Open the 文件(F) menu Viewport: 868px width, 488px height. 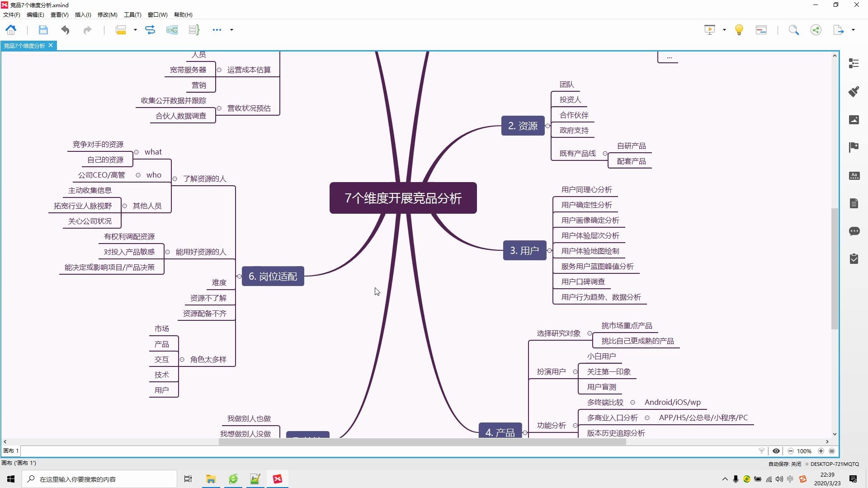[x=12, y=15]
